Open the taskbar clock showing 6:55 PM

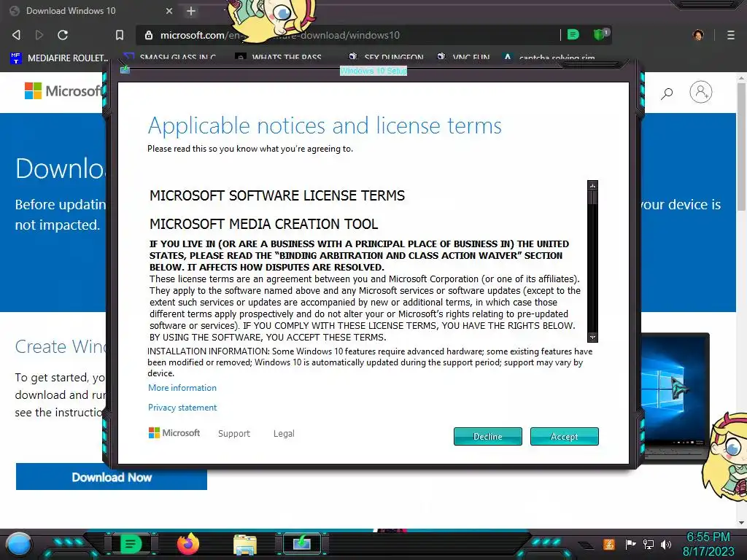click(x=708, y=544)
